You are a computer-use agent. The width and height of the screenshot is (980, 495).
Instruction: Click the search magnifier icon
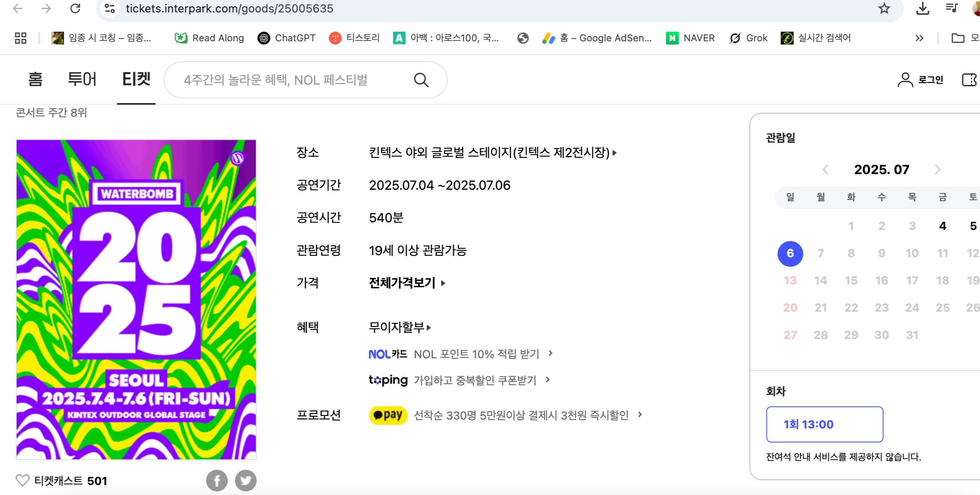[421, 80]
